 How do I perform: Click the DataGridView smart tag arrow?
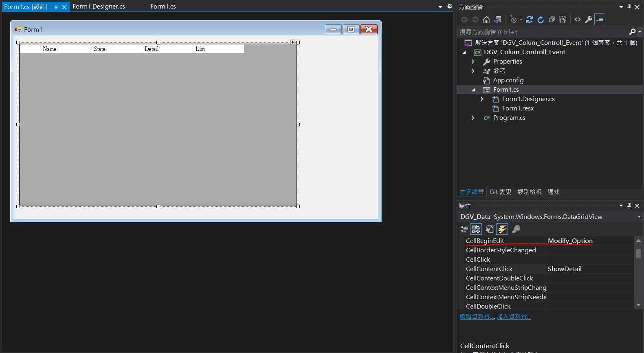(x=293, y=42)
